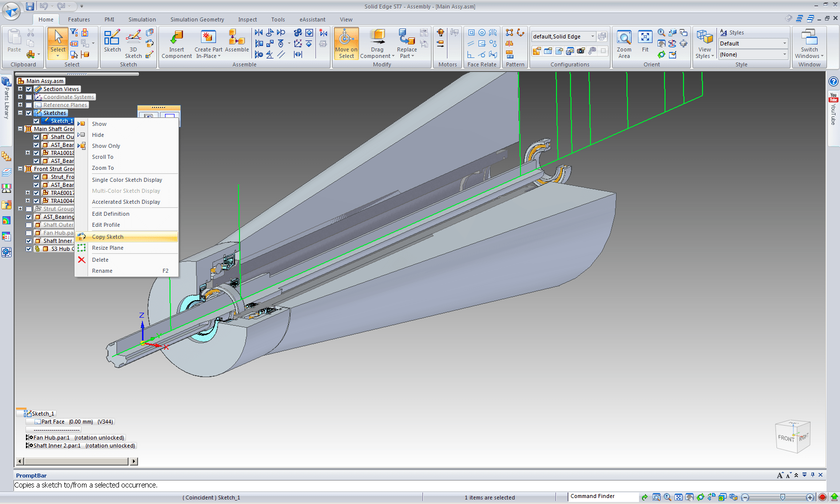
Task: Collapse the Main Shaft Group tree node
Action: coord(20,129)
